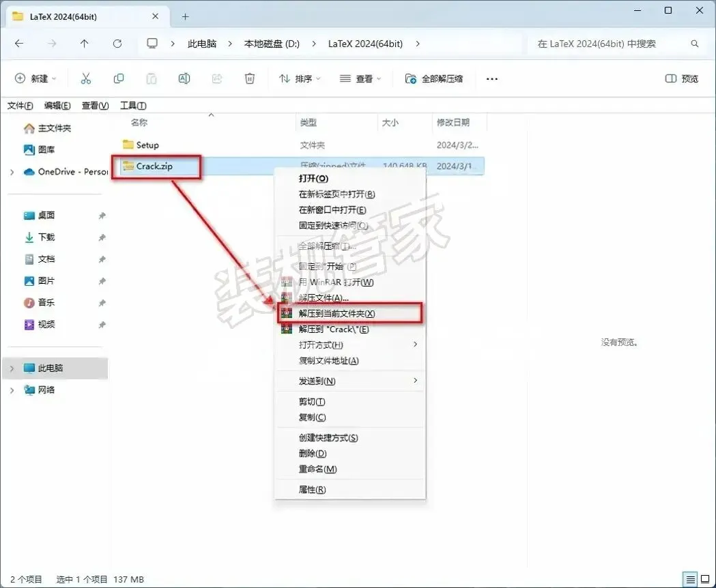Click 本地磁盘 (D:) breadcrumb
Viewport: 716px width, 588px height.
[x=272, y=44]
